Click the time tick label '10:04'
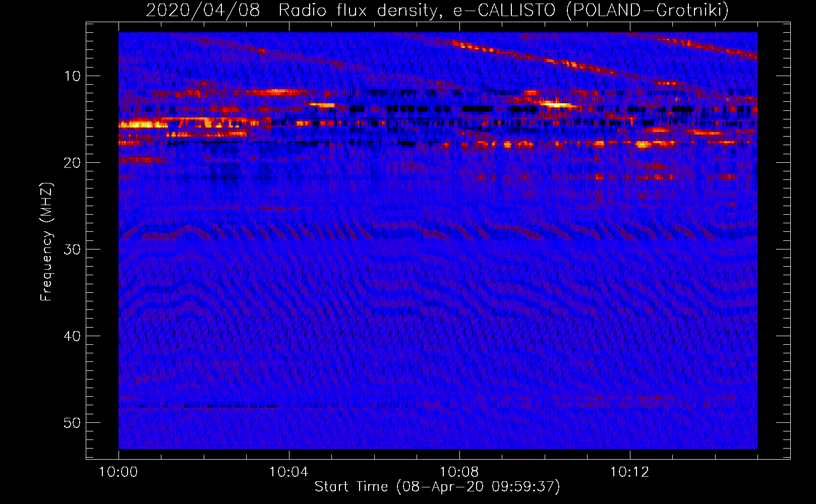Image resolution: width=816 pixels, height=504 pixels. coord(288,472)
